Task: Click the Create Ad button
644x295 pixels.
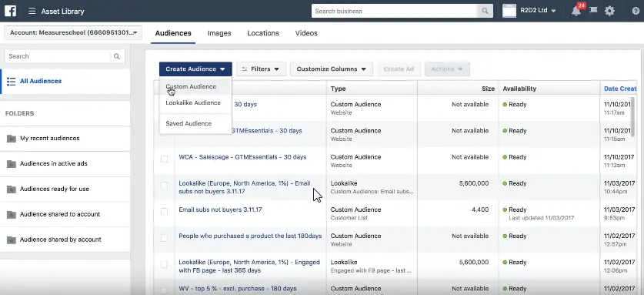Action: [399, 69]
